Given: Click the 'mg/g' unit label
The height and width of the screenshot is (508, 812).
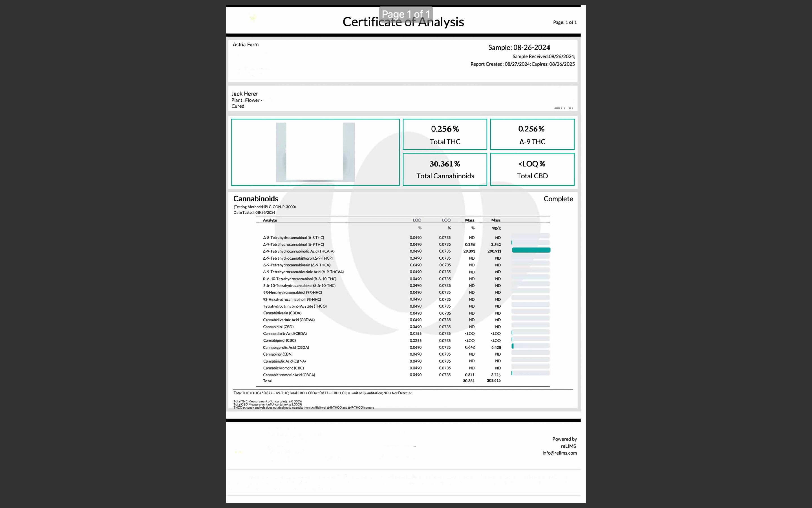Looking at the screenshot, I should pos(496,228).
